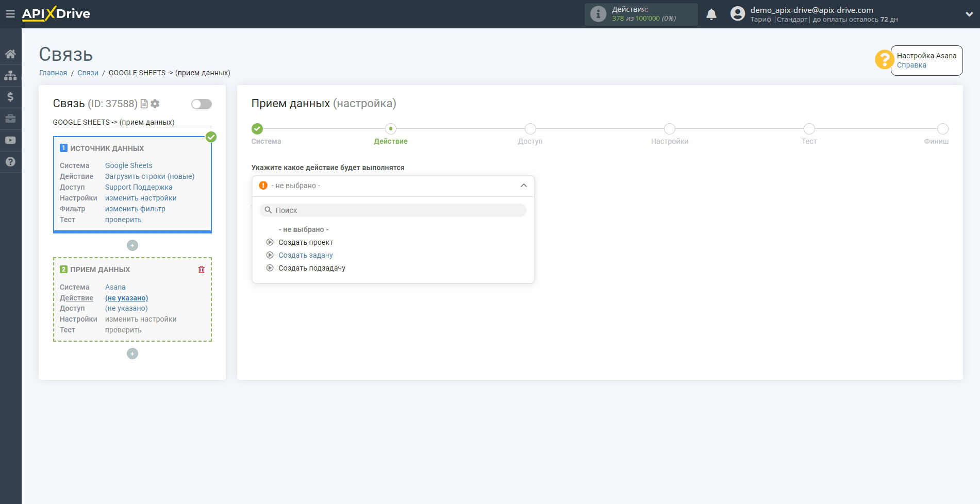Click Asana system link
The height and width of the screenshot is (504, 980).
pyautogui.click(x=115, y=287)
